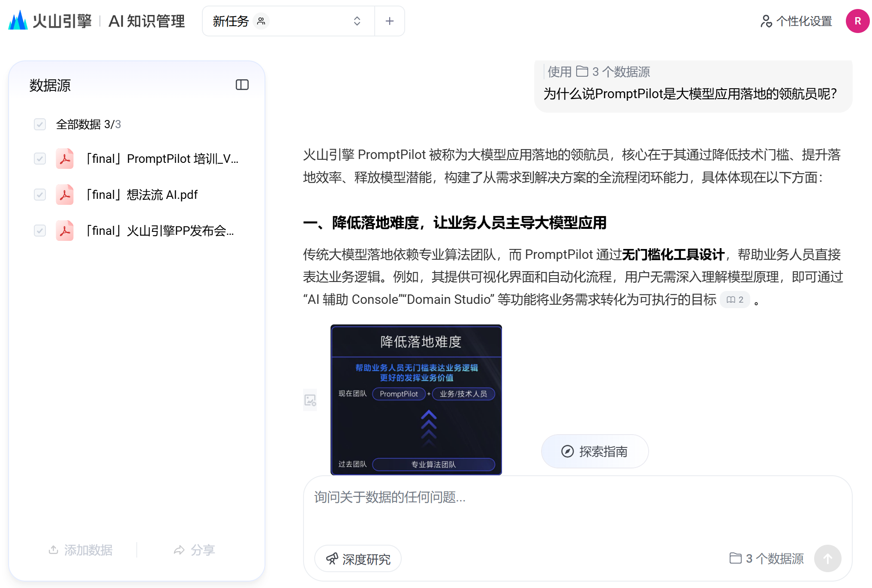Toggle checkbox for 想法流 AI.pdf
The height and width of the screenshot is (588, 872).
(x=40, y=195)
